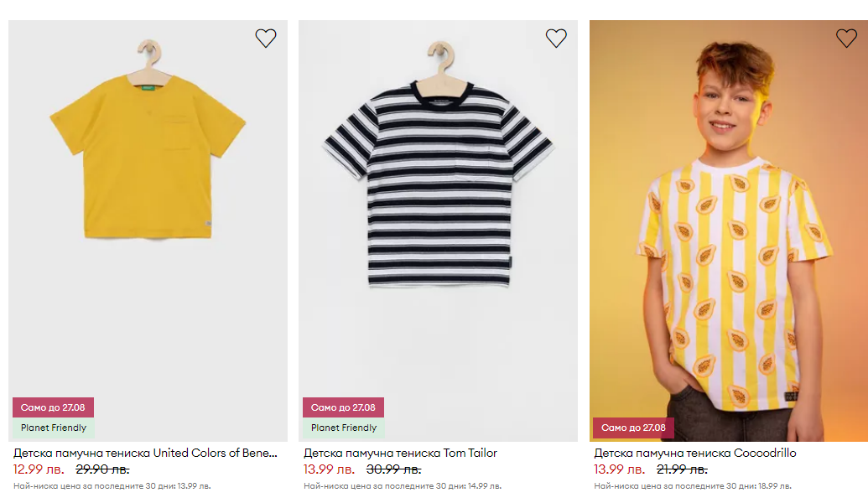Click the 30-day lowest price note showing 18.99 лв.
Image resolution: width=868 pixels, height=503 pixels.
pyautogui.click(x=693, y=485)
